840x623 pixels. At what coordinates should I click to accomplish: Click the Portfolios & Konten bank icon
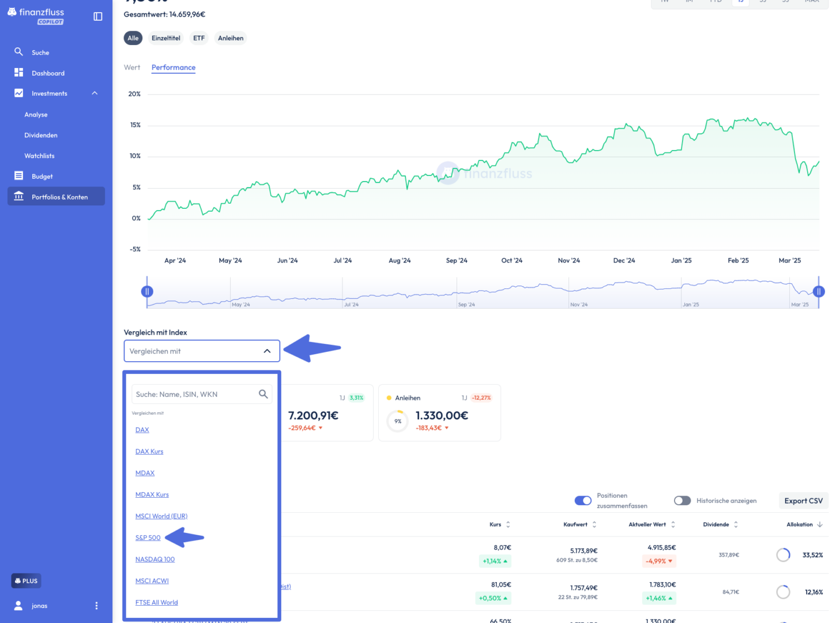[18, 196]
